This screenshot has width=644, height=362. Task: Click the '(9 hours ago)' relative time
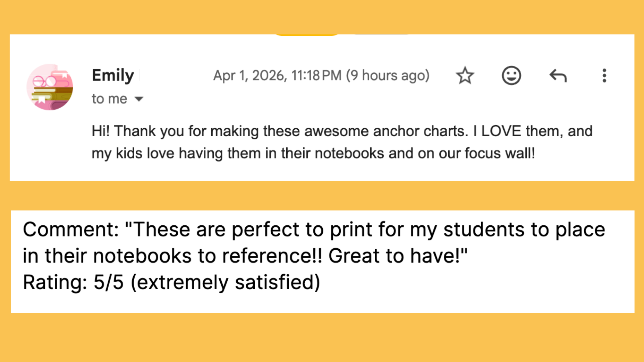pyautogui.click(x=388, y=76)
